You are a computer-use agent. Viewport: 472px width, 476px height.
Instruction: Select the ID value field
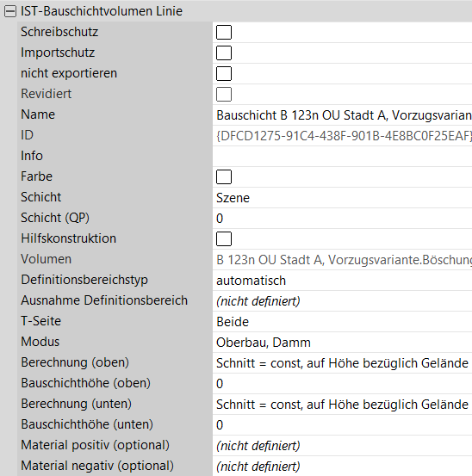[x=343, y=136]
